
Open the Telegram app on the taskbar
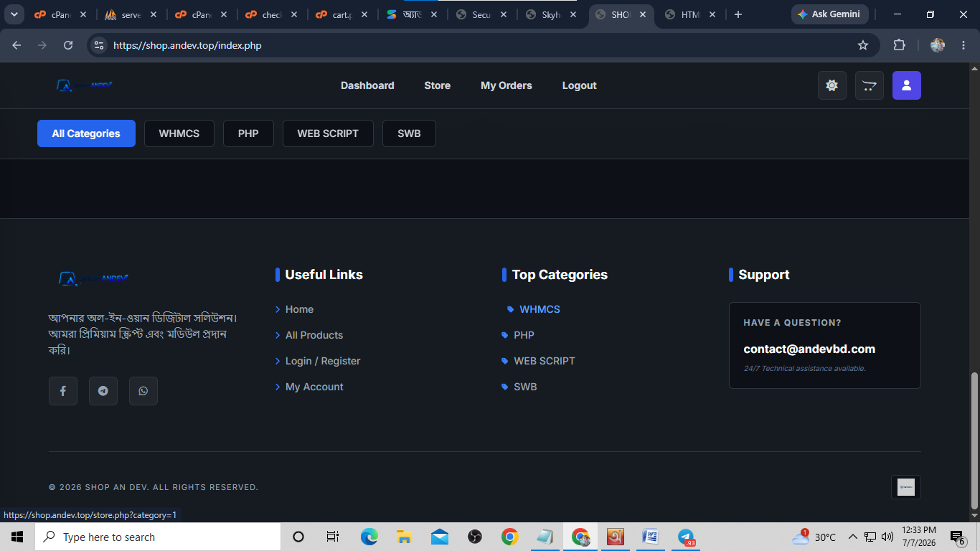[x=686, y=537]
